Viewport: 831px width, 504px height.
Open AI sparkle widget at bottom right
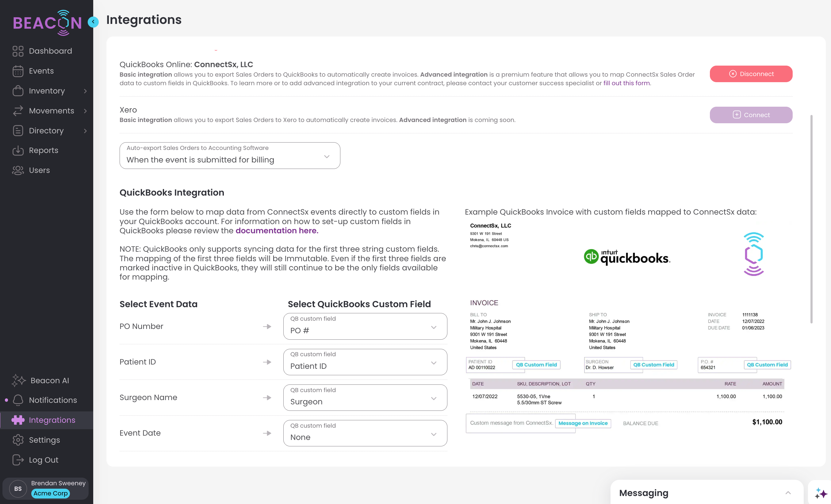[x=821, y=493]
